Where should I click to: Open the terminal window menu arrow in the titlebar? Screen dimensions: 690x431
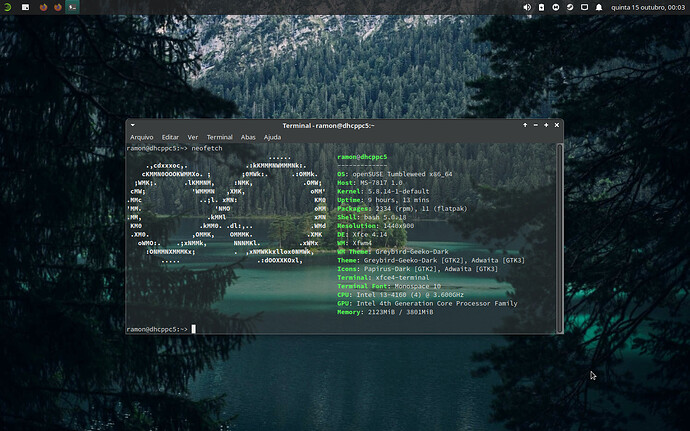[x=132, y=125]
